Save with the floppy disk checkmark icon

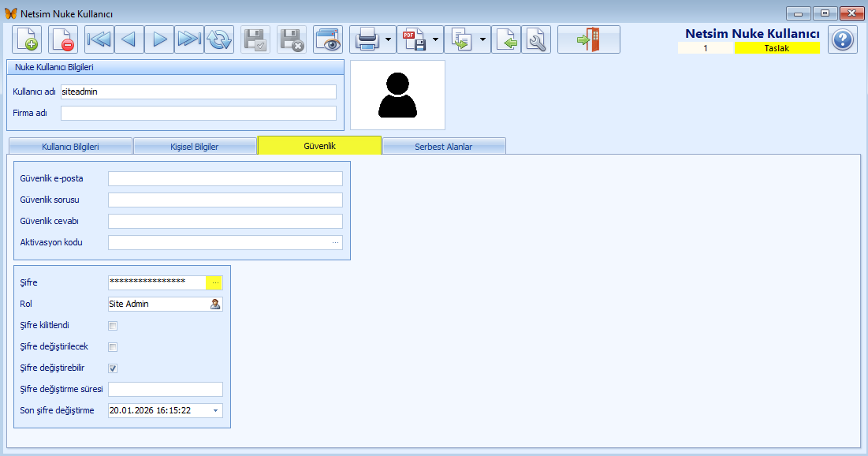(x=255, y=39)
